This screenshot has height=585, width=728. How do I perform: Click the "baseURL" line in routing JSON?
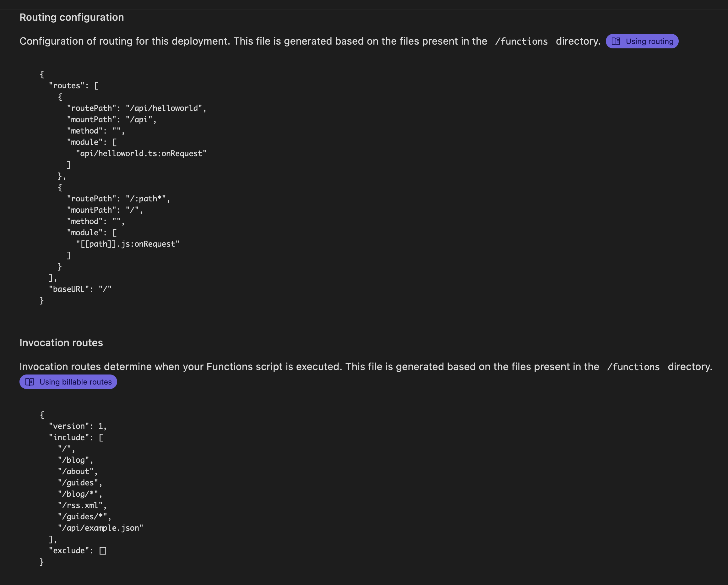(x=80, y=289)
